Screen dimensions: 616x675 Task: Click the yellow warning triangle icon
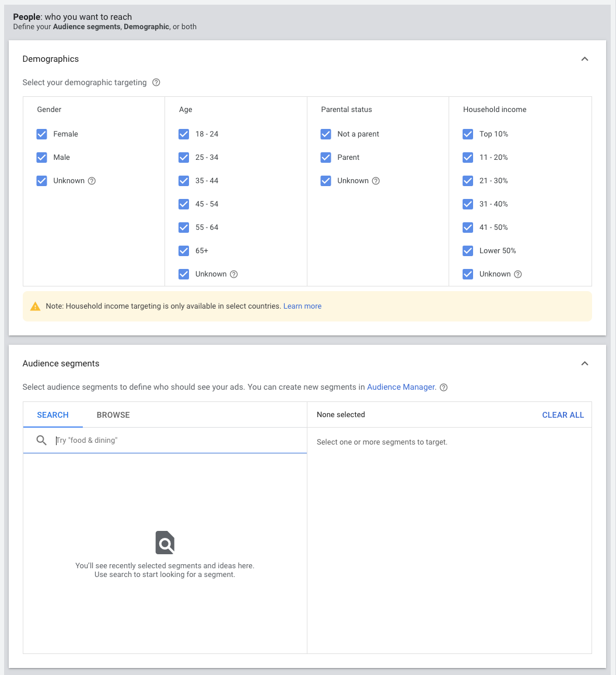coord(36,306)
